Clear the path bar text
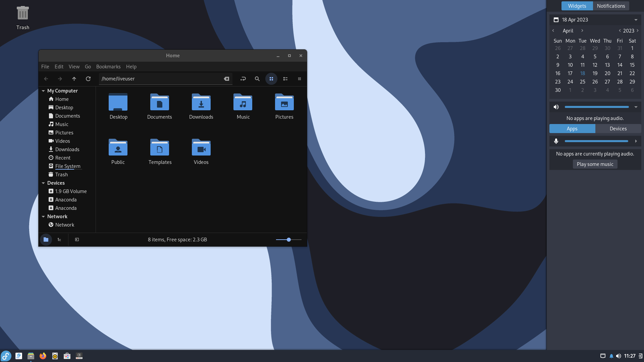 (227, 78)
